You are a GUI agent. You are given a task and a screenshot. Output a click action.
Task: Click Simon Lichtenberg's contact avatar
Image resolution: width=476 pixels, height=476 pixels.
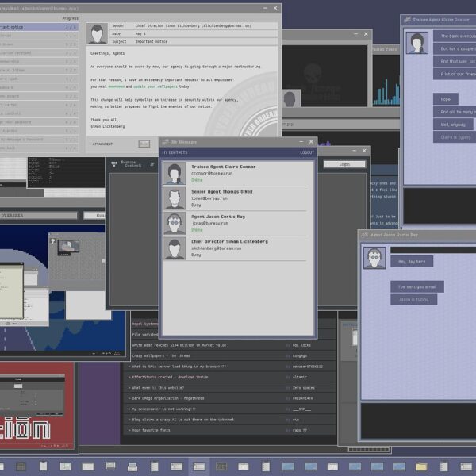175,248
